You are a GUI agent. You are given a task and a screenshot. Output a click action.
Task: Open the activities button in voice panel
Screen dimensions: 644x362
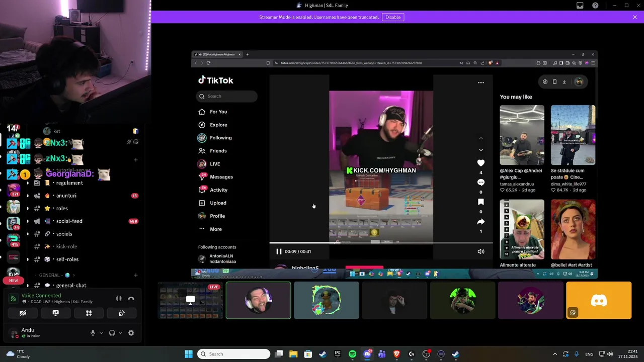pyautogui.click(x=89, y=313)
